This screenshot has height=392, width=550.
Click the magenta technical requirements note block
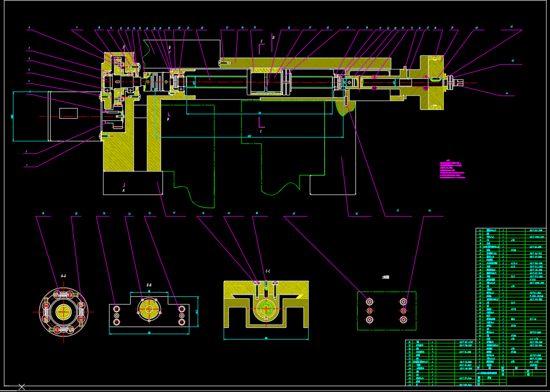(452, 170)
